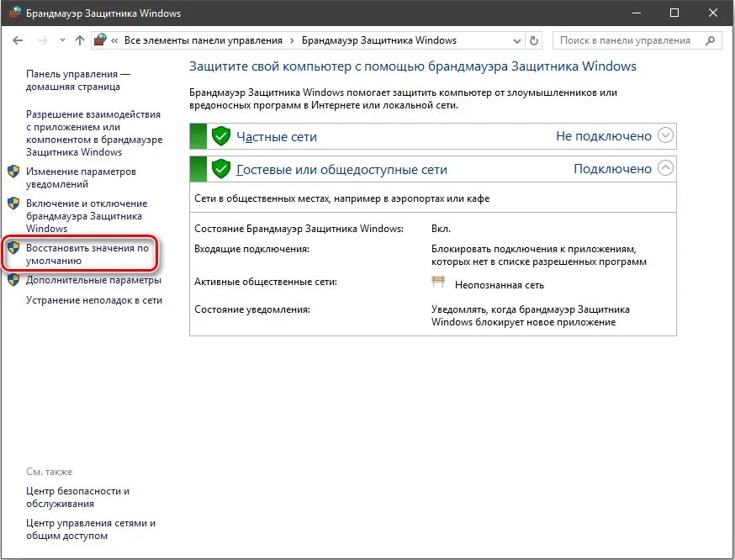Click the 'Не подключено' status text

pyautogui.click(x=604, y=136)
